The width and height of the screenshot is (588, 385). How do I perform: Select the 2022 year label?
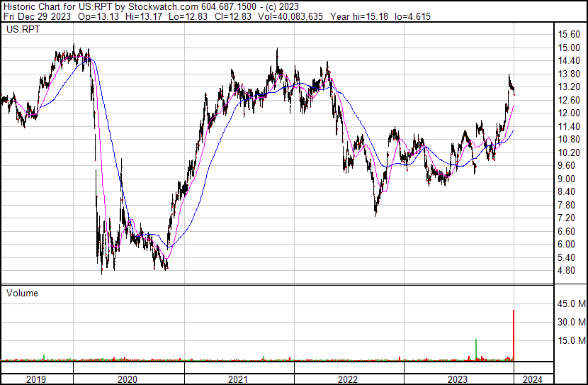[x=348, y=379]
